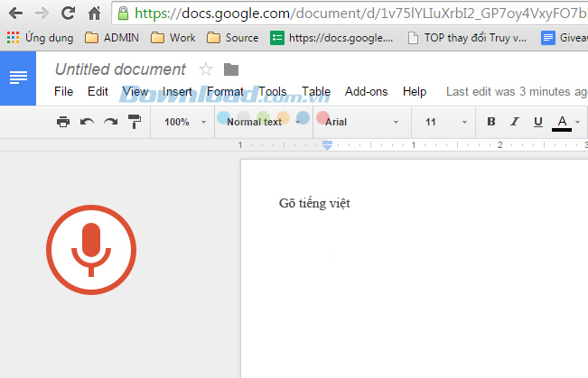This screenshot has height=378, width=588.
Task: Open the Google Docs home icon
Action: (18, 78)
